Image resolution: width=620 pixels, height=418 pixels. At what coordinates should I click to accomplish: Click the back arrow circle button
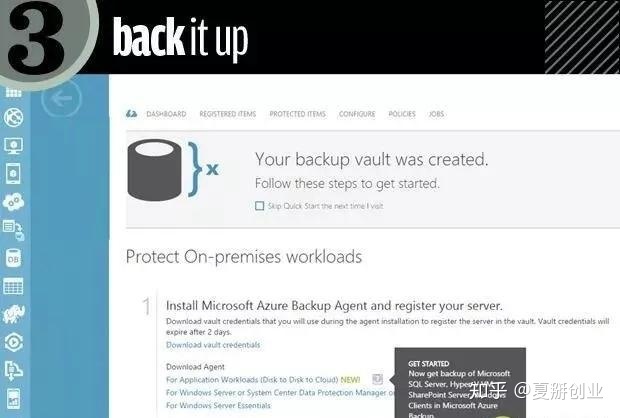coord(63,98)
